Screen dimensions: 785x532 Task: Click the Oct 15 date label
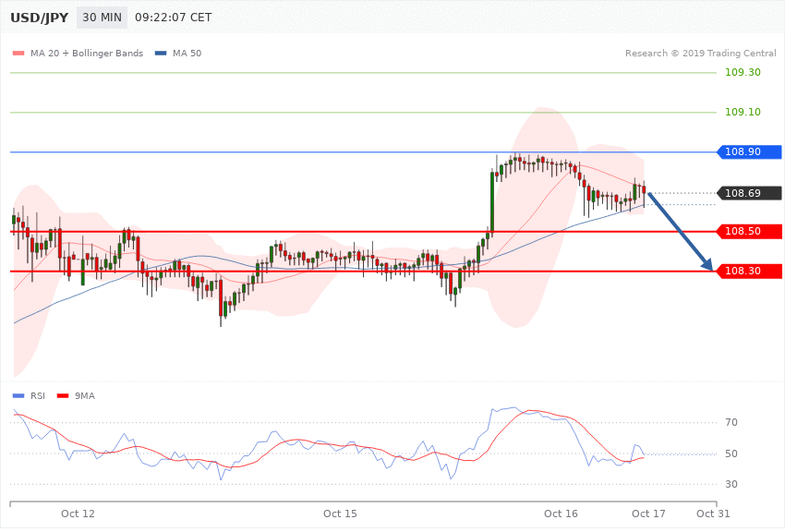click(x=340, y=514)
